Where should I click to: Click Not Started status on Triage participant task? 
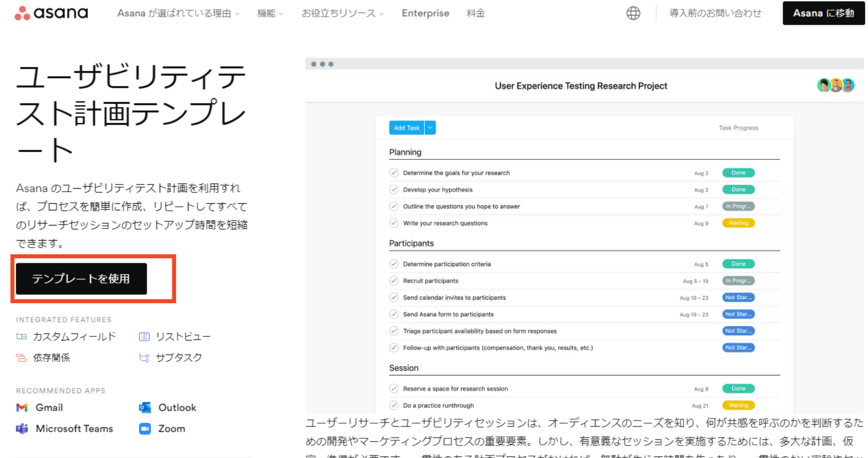738,331
